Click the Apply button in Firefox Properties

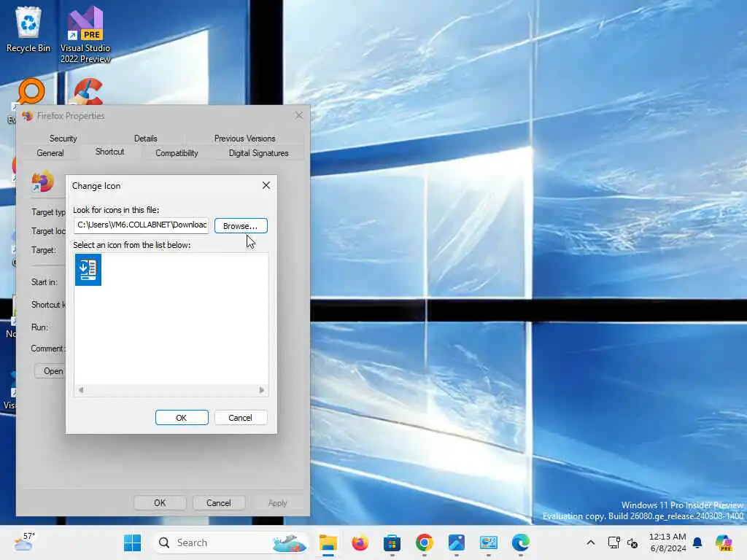tap(277, 503)
